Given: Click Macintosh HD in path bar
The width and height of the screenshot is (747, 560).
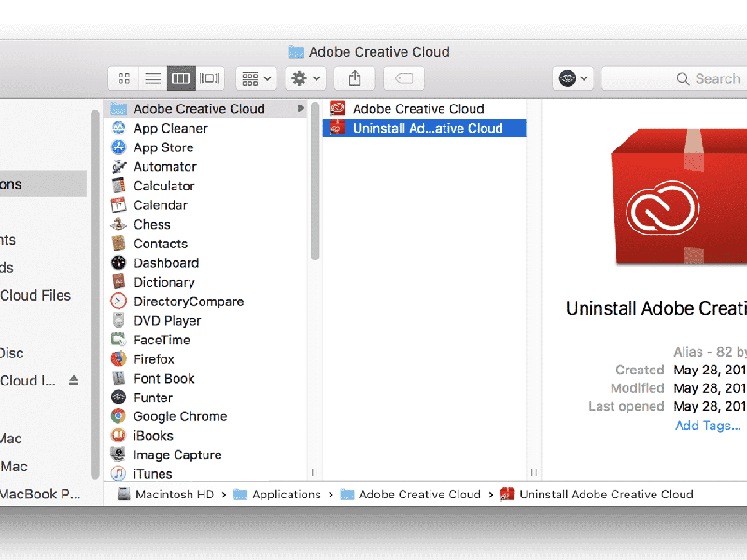Looking at the screenshot, I should pyautogui.click(x=166, y=495).
